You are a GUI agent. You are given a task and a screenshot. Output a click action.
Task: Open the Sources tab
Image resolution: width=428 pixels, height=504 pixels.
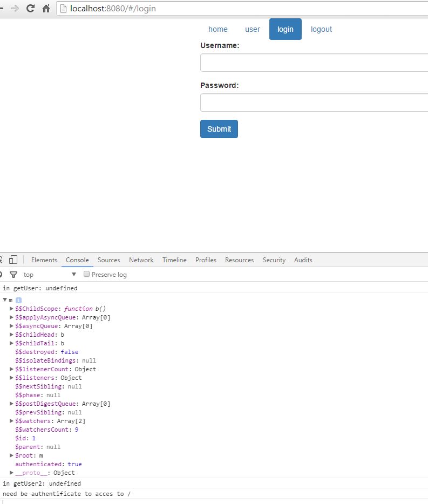108,260
